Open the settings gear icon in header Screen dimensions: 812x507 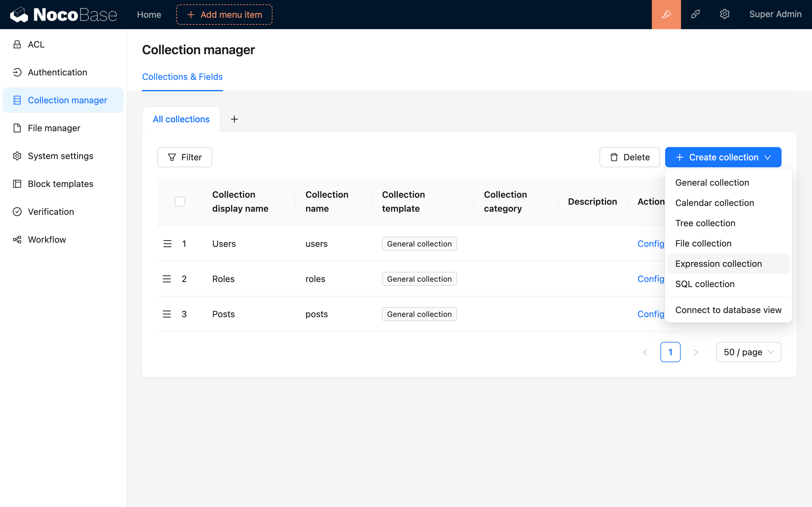(x=724, y=15)
